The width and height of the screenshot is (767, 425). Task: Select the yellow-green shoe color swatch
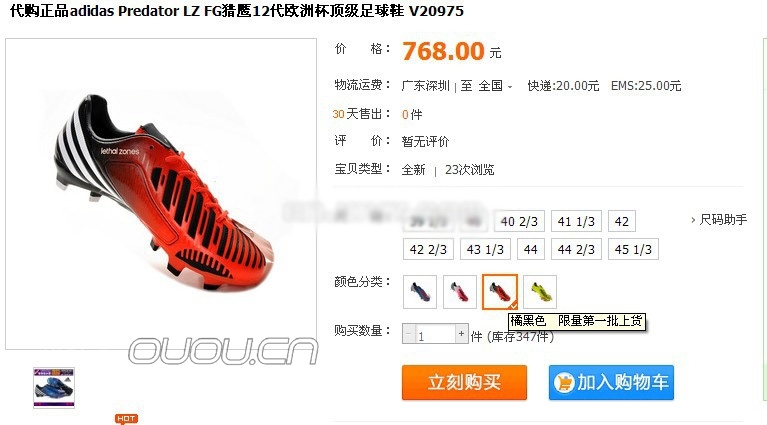540,292
